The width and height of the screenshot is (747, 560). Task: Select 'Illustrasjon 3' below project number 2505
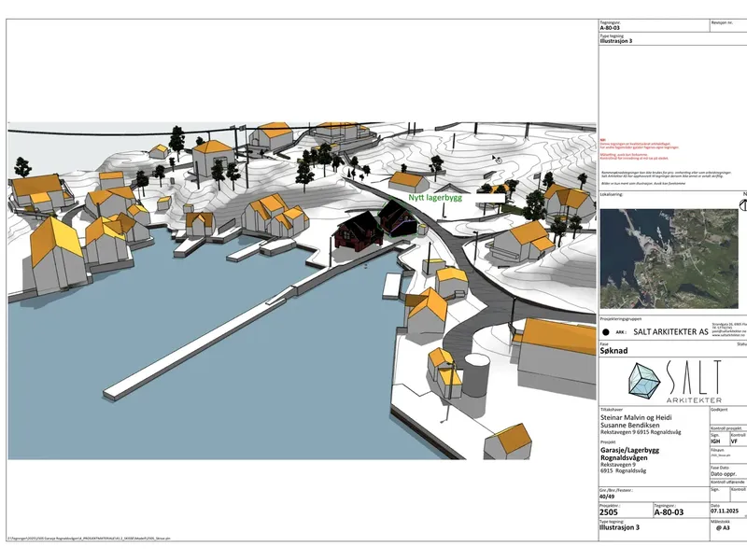[x=619, y=527]
